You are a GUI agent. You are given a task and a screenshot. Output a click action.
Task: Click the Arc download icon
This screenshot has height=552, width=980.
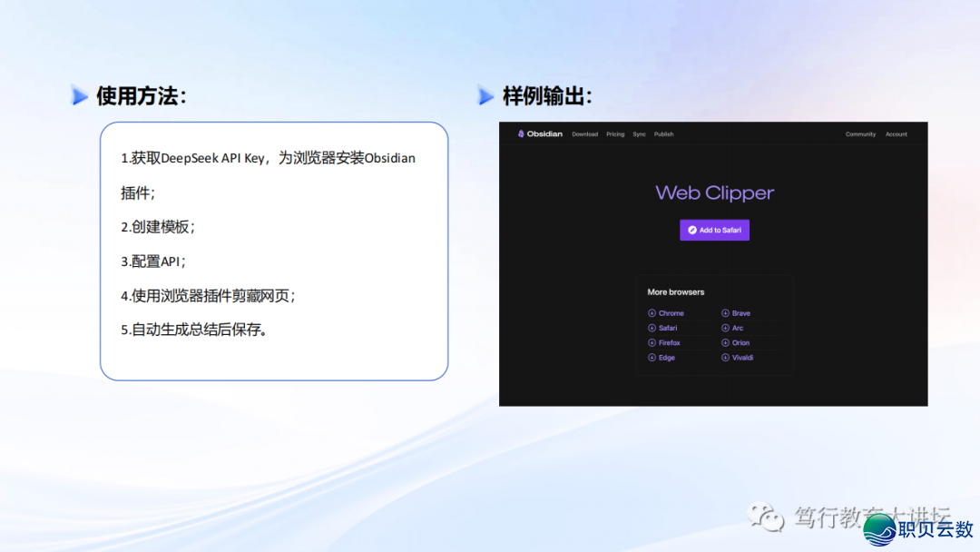(x=725, y=328)
